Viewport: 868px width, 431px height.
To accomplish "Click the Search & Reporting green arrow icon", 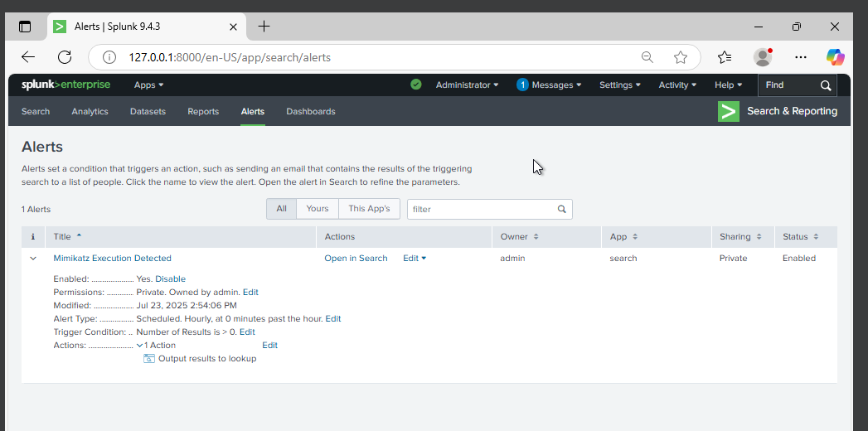I will (729, 111).
